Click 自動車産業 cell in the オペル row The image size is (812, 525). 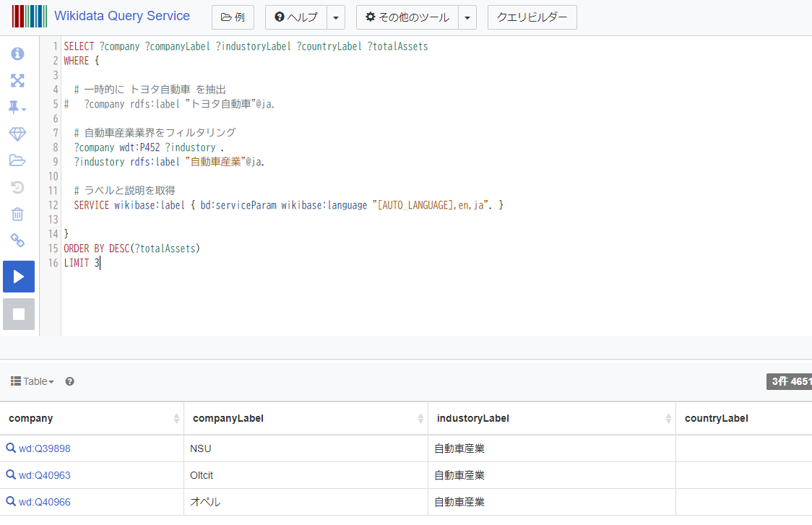(x=552, y=502)
